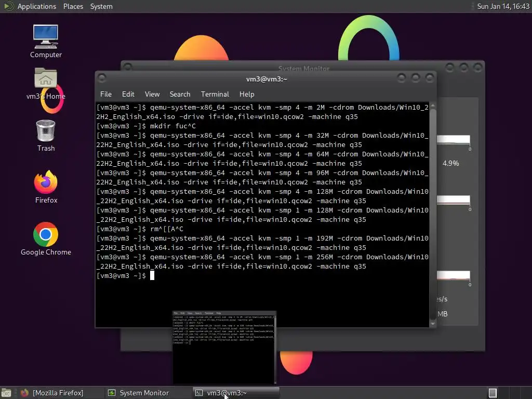The width and height of the screenshot is (532, 399).
Task: Close the System Monitor window
Action: tap(478, 68)
